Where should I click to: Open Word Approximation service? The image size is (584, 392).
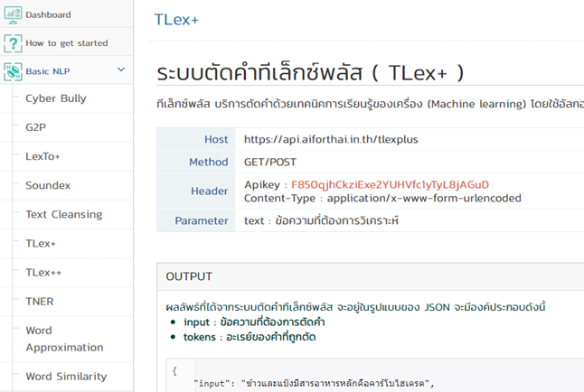tap(64, 339)
